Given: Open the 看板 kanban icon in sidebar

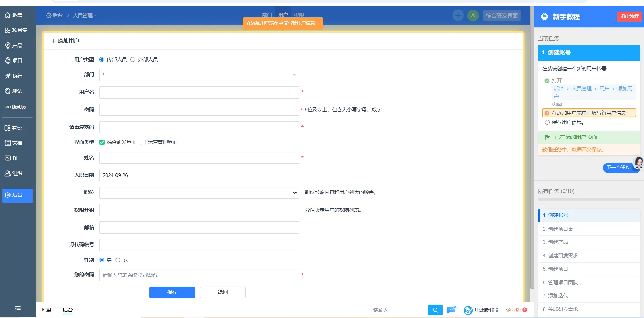Looking at the screenshot, I should click(8, 128).
